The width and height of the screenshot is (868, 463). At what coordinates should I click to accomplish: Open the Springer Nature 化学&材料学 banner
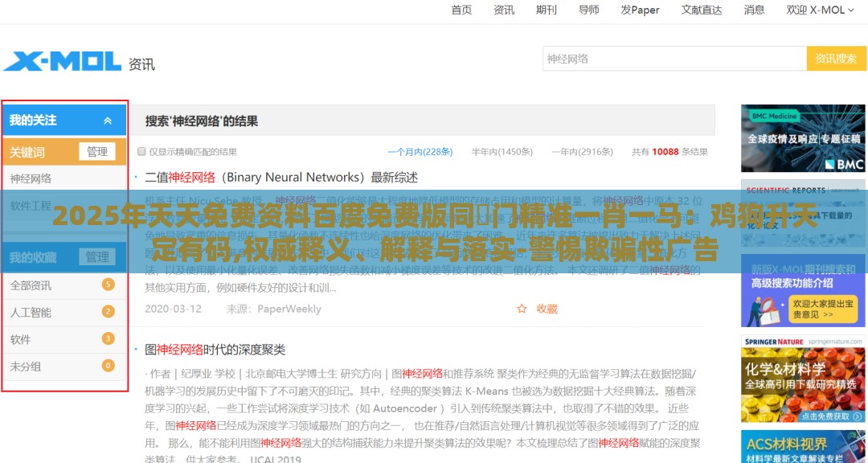tap(803, 379)
